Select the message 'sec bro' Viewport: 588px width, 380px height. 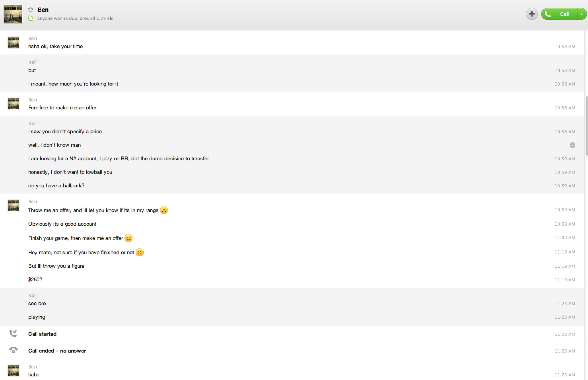click(37, 304)
